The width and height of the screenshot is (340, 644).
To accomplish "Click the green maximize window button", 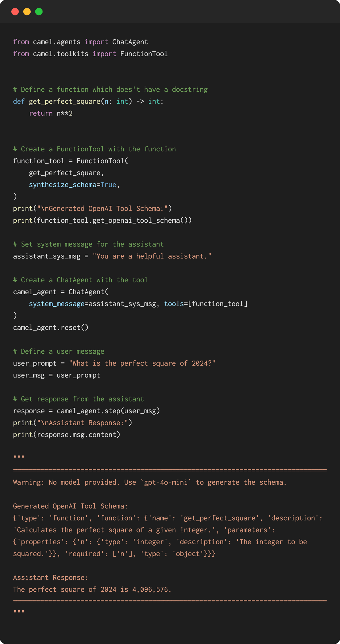I will [39, 12].
